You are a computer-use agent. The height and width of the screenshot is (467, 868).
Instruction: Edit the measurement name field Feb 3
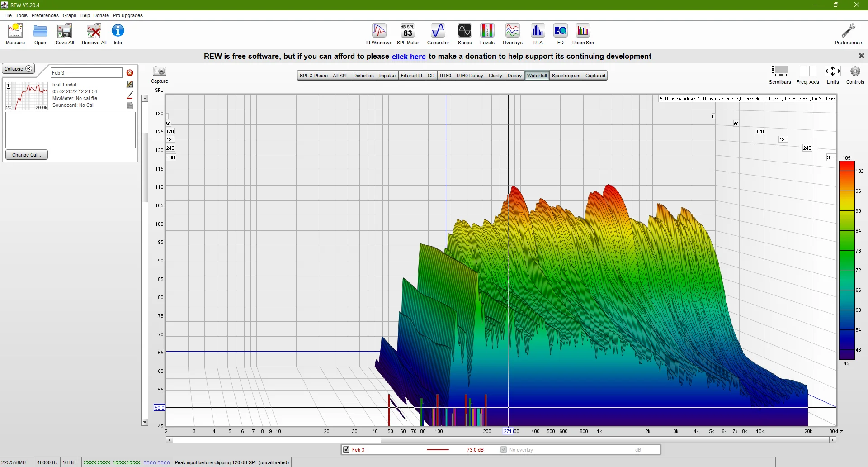point(86,73)
